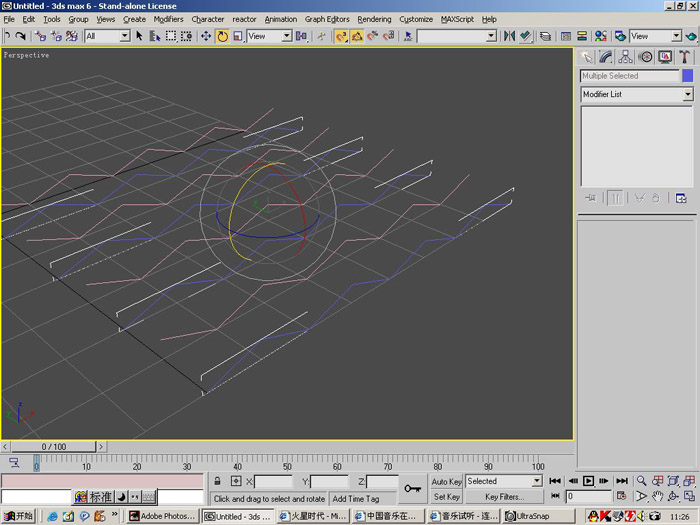Open the Modifiers menu
Image resolution: width=700 pixels, height=525 pixels.
[x=168, y=19]
